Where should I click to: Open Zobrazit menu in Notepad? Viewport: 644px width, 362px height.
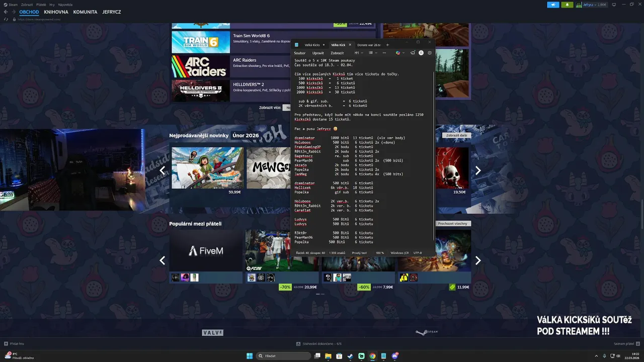point(337,53)
